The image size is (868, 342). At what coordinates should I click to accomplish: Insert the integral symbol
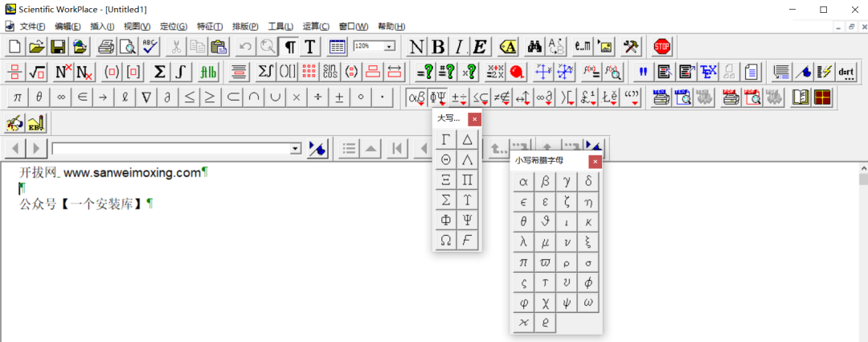click(181, 72)
